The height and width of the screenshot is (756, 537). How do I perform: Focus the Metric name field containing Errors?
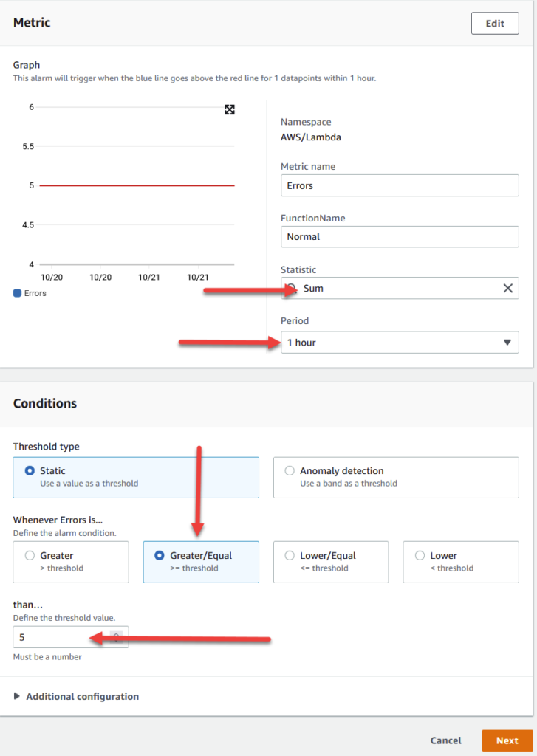pos(399,185)
